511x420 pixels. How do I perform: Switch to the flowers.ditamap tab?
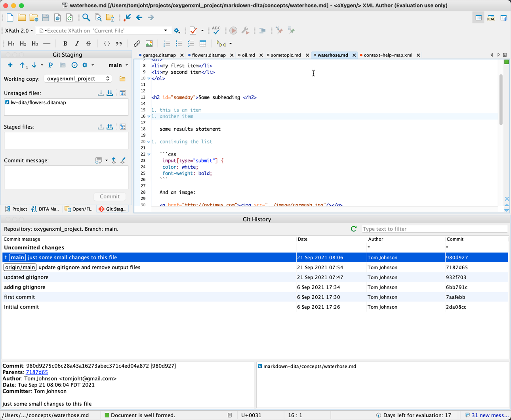[x=209, y=55]
